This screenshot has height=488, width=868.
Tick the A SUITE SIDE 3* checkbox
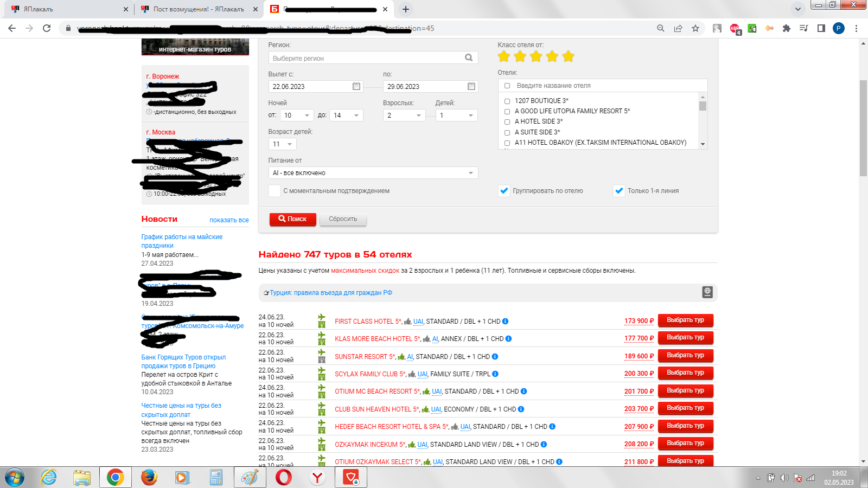pyautogui.click(x=507, y=132)
